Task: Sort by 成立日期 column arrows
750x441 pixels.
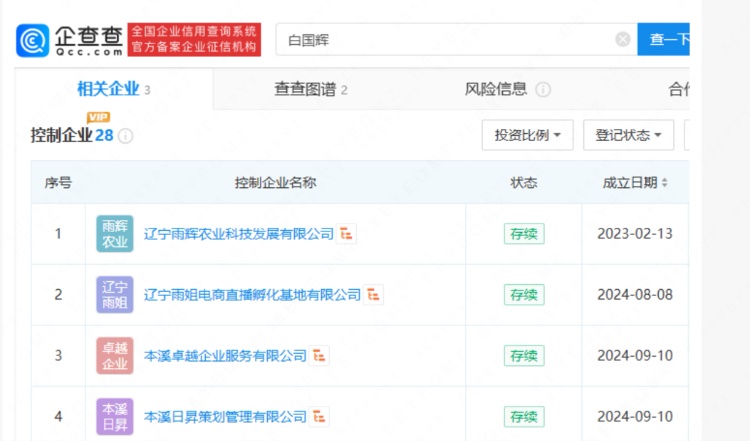Action: click(665, 183)
